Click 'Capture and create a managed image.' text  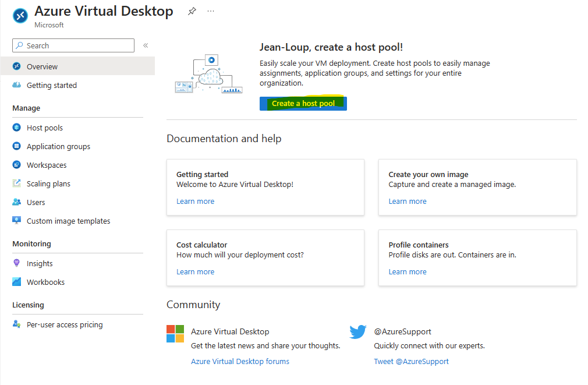452,184
